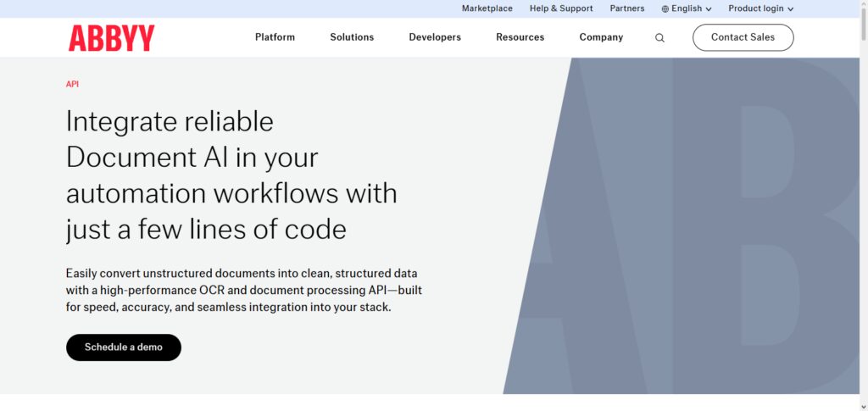Visit the Partners link
This screenshot has width=868, height=411.
click(627, 8)
